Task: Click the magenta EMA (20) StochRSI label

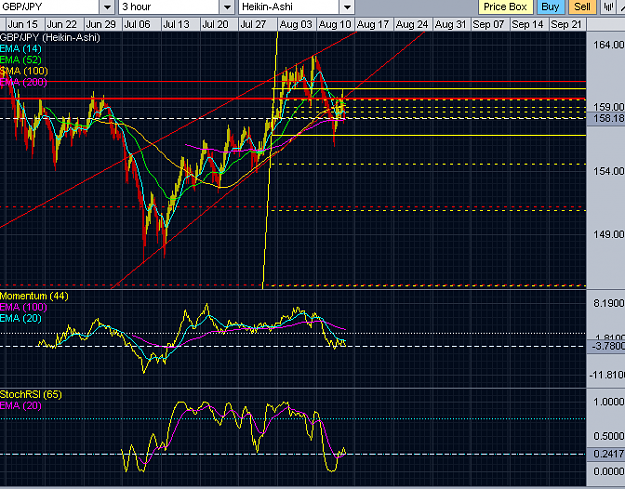Action: [x=21, y=405]
